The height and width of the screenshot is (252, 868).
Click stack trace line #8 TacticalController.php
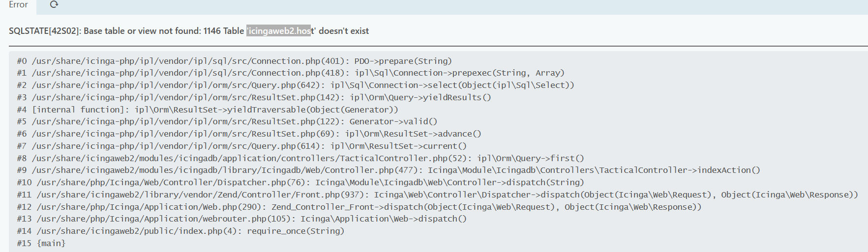point(300,158)
